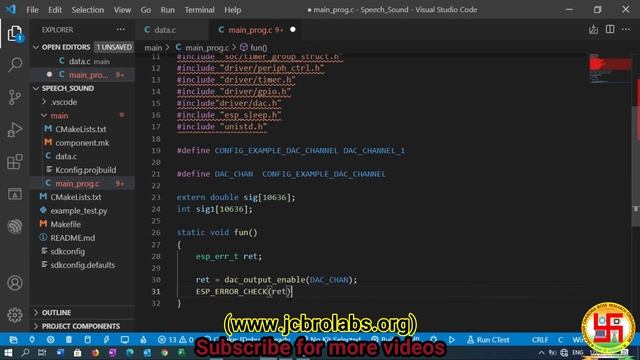Open Microsoft Store from the taskbar
The image size is (640, 360).
tap(77, 353)
